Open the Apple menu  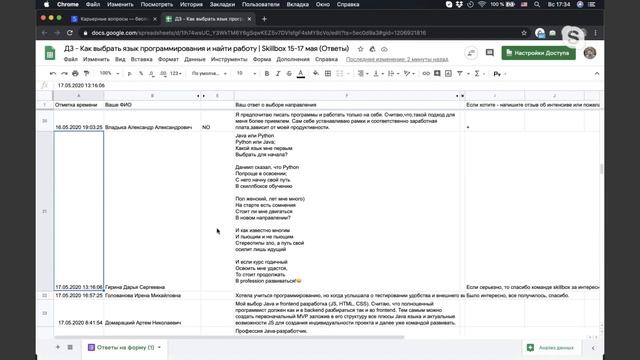pyautogui.click(x=46, y=4)
